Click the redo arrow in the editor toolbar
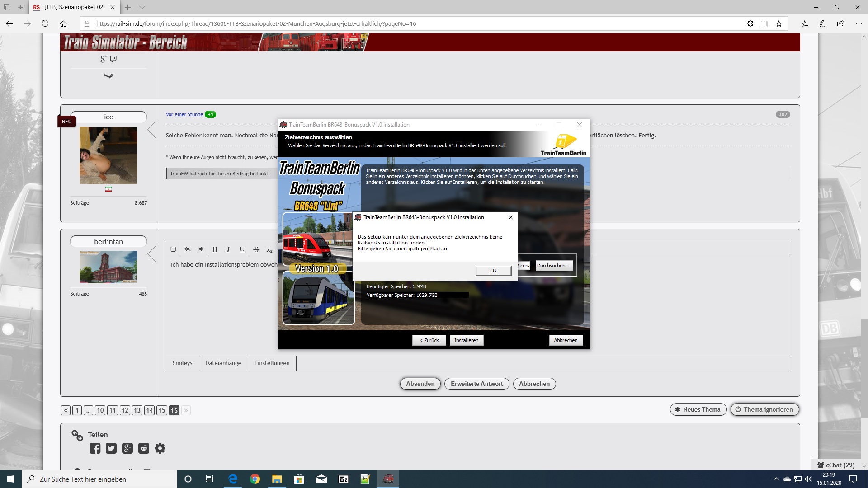Image resolution: width=868 pixels, height=488 pixels. pos(200,249)
